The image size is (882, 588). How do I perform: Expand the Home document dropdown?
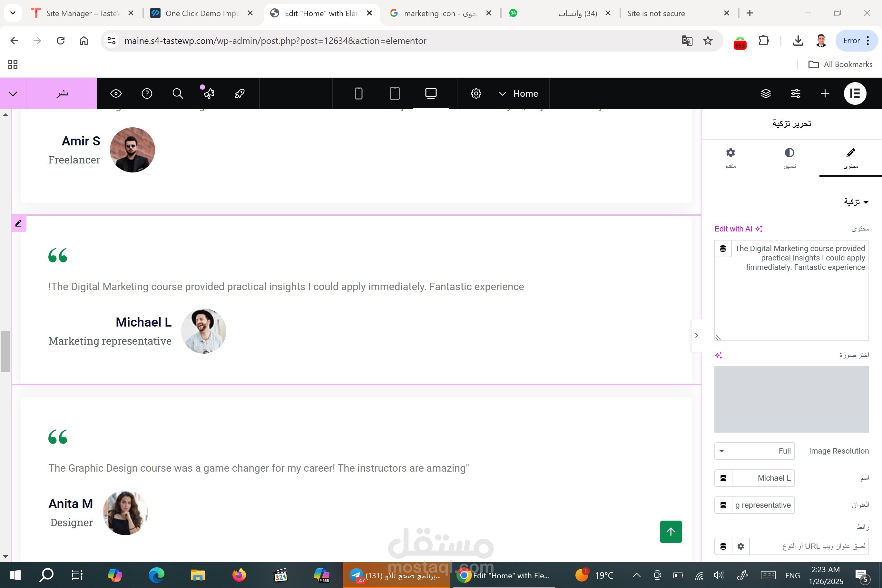point(519,93)
